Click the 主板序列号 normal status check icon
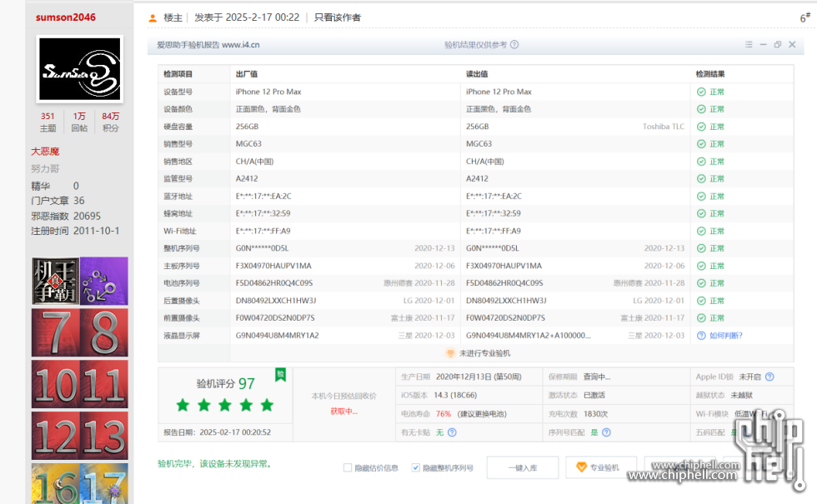 pyautogui.click(x=701, y=266)
